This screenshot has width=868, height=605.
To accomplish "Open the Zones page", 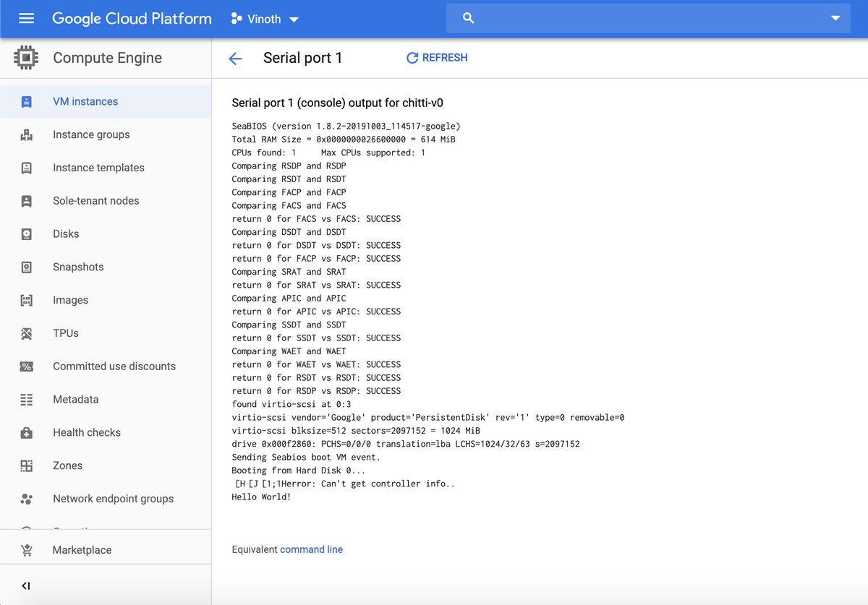I will coord(67,466).
